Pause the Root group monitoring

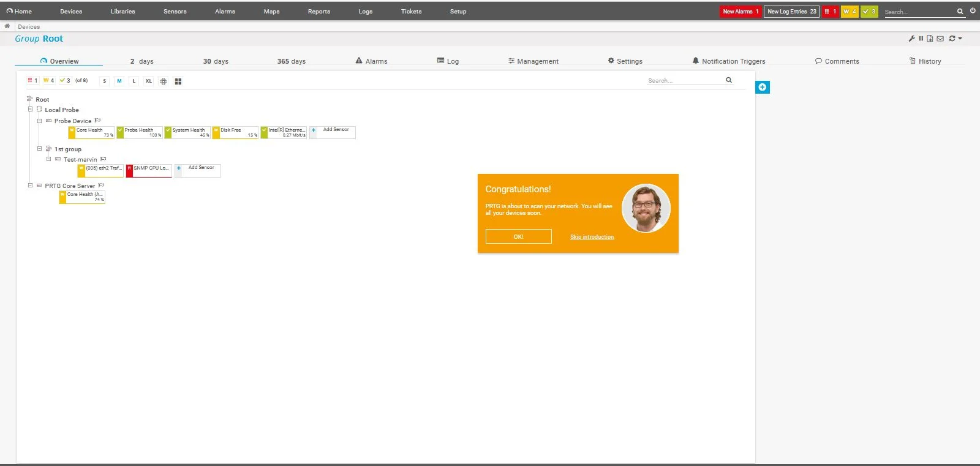tap(921, 39)
